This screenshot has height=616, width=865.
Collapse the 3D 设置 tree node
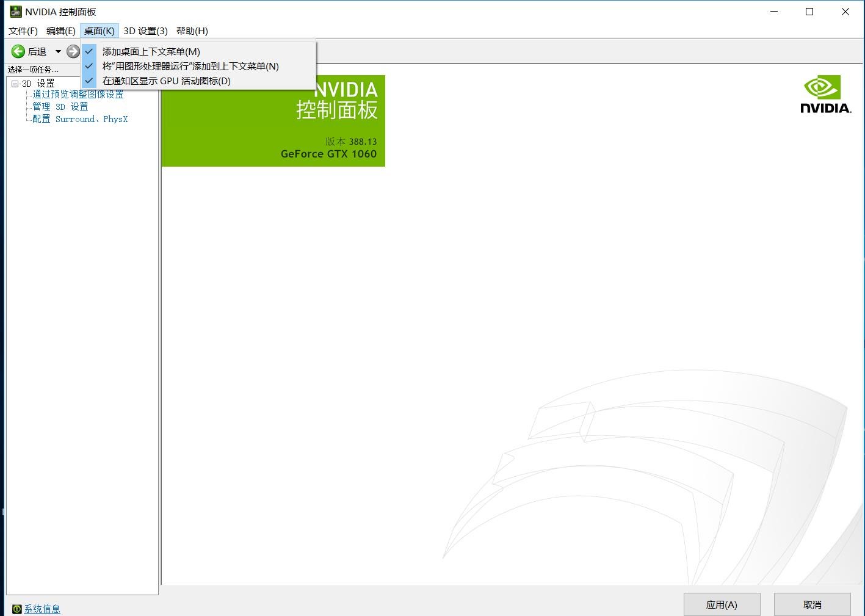pos(15,84)
